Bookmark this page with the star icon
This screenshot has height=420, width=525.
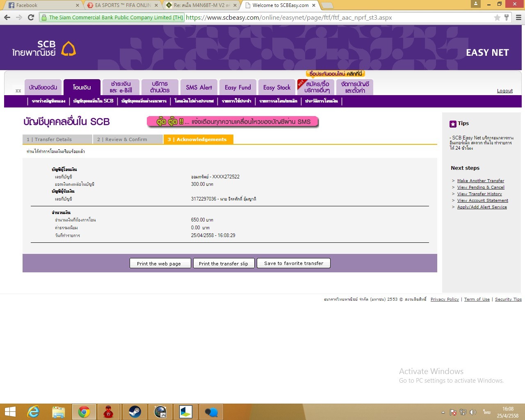(x=497, y=17)
